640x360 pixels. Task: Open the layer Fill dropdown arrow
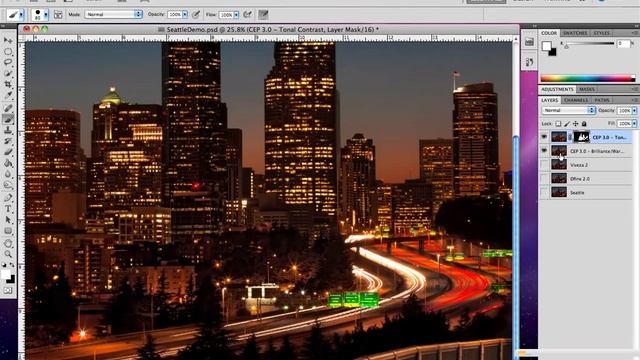click(x=634, y=123)
